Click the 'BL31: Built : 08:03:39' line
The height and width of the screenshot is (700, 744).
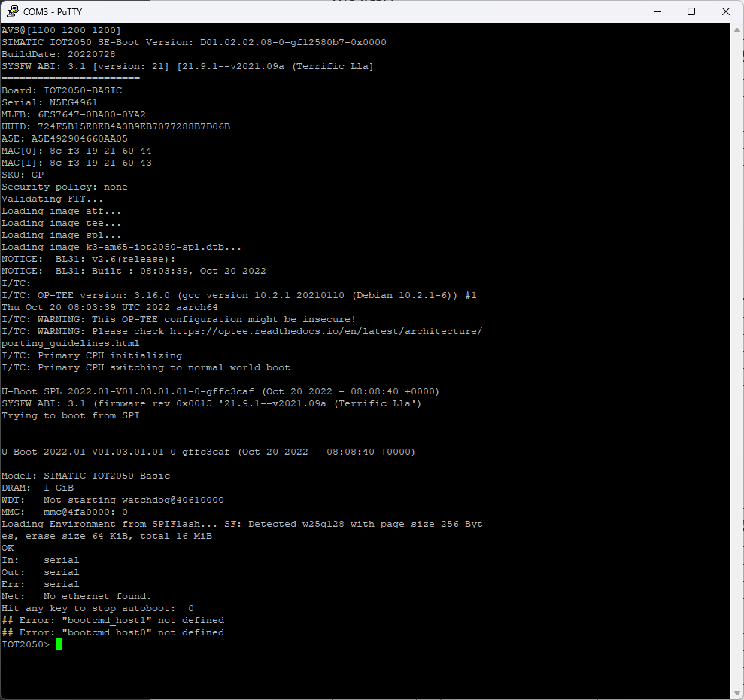click(134, 271)
